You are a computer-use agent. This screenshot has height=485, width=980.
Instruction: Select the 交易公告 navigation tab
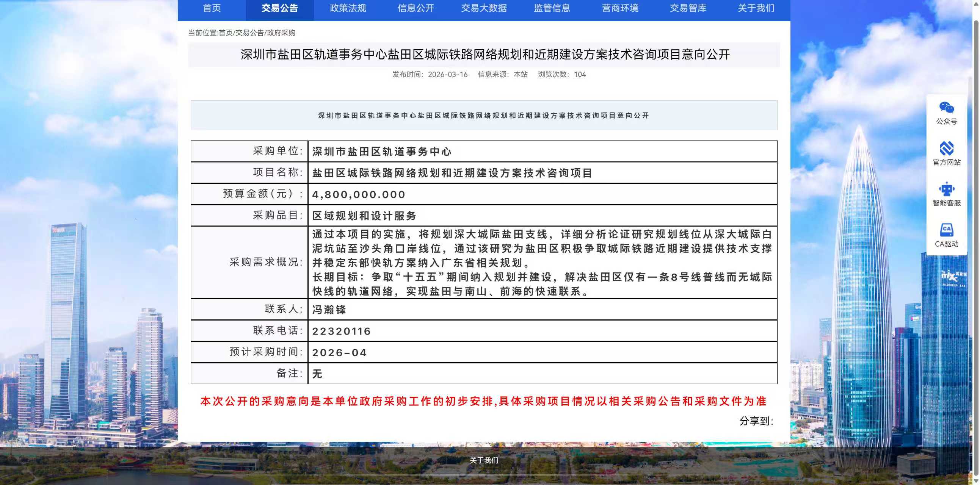click(x=280, y=8)
